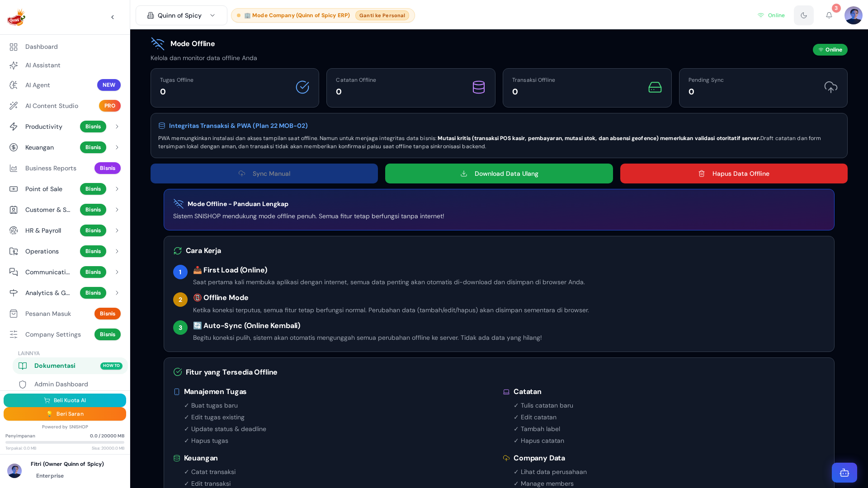868x488 pixels.
Task: Click the AI Content Studio wand icon
Action: [x=14, y=106]
